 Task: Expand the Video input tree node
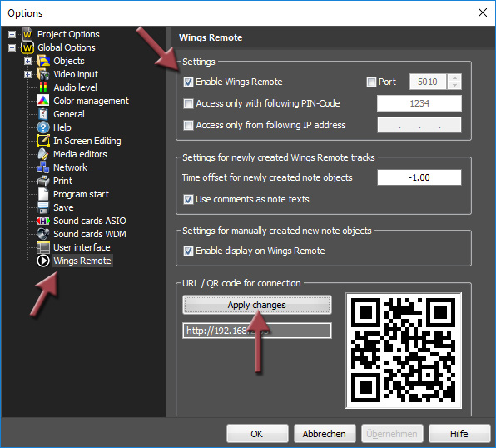point(27,74)
